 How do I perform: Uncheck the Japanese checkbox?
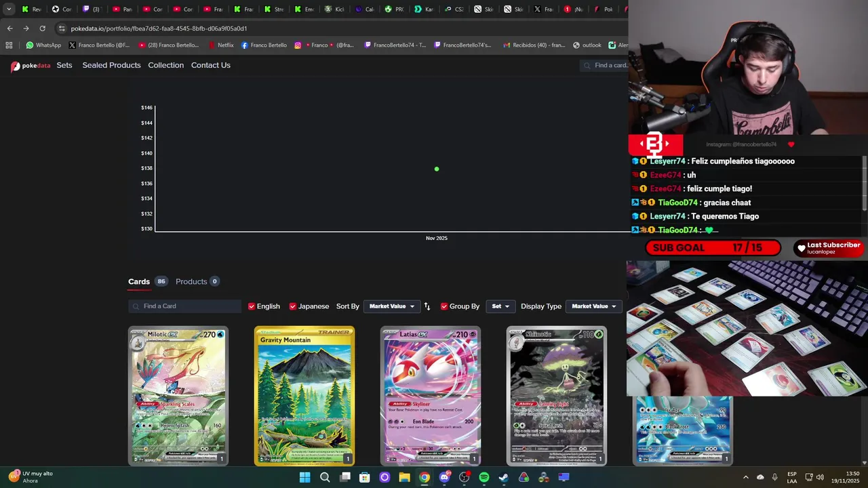click(x=293, y=306)
